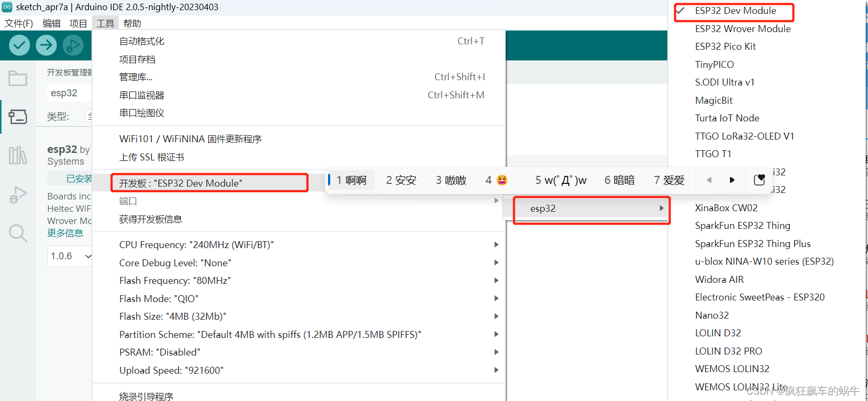Select LOLIN D32 PRO board
The image size is (868, 401).
point(728,351)
